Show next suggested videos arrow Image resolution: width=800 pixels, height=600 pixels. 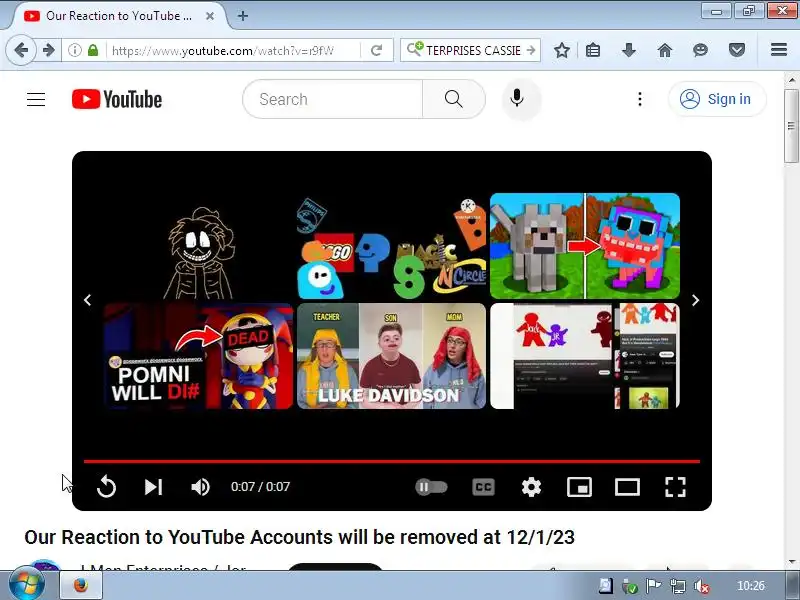(695, 300)
